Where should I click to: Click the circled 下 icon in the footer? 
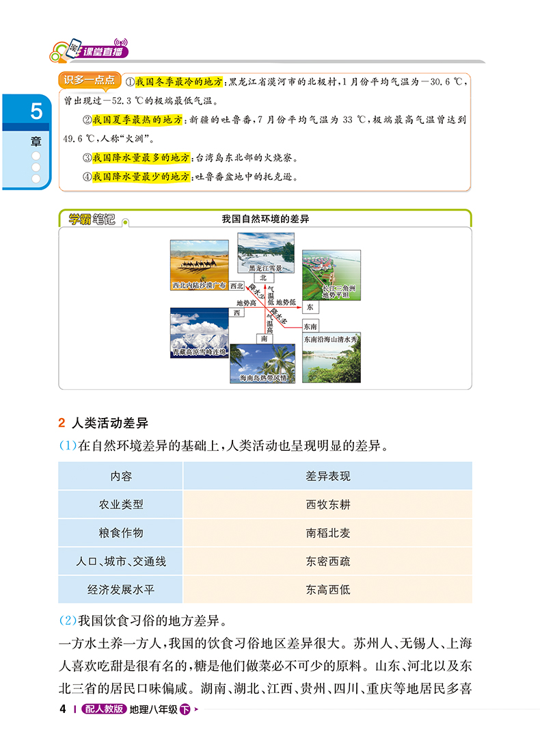185,709
